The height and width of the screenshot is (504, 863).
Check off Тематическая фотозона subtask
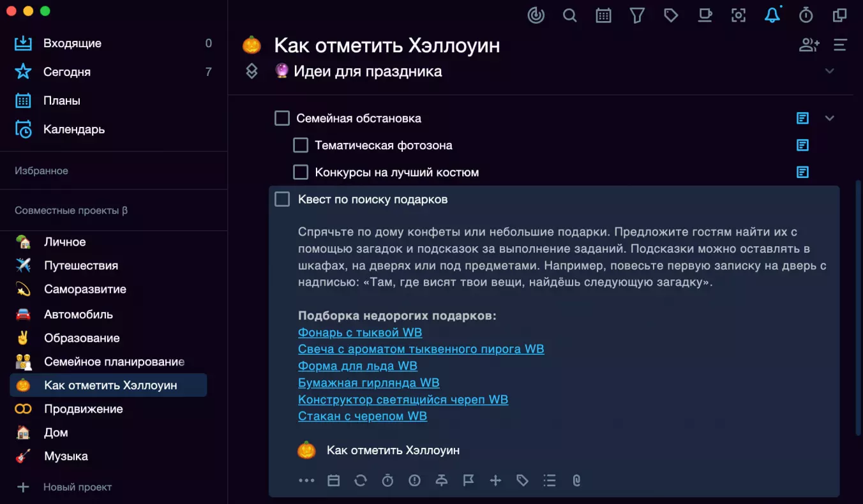point(301,145)
